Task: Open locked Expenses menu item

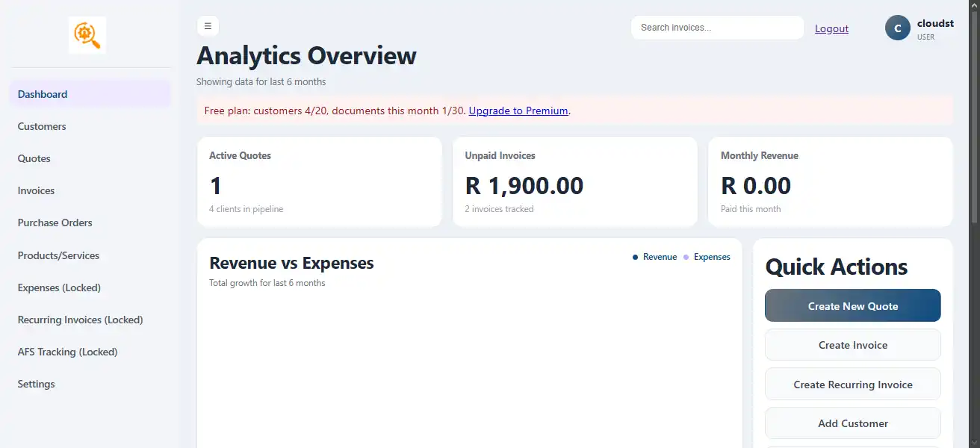Action: [59, 287]
